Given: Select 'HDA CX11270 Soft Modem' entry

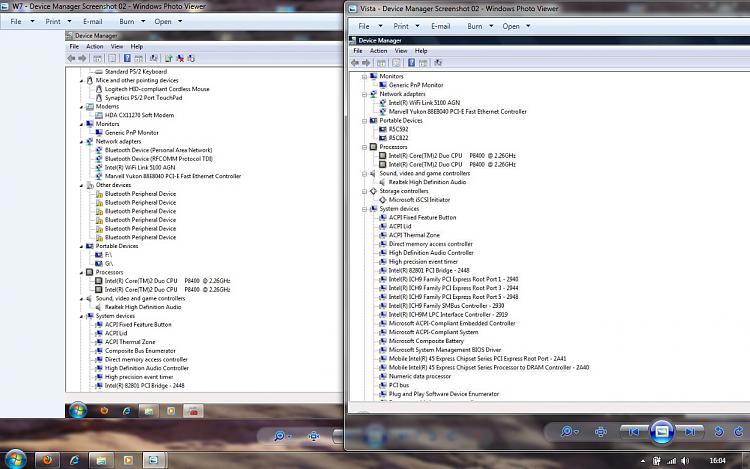Looking at the screenshot, I should [x=139, y=115].
